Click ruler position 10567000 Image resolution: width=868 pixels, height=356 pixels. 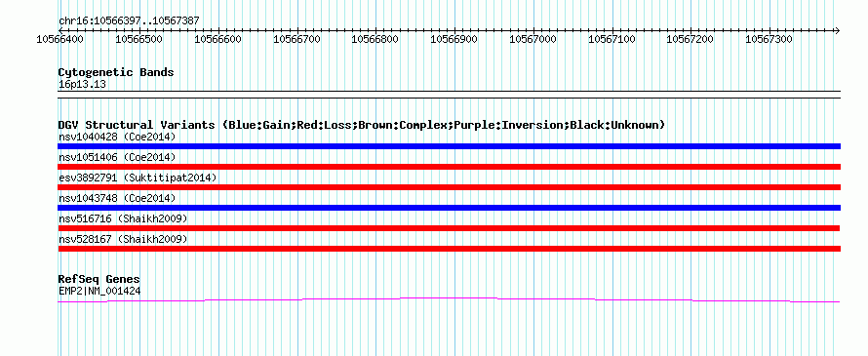(x=533, y=39)
